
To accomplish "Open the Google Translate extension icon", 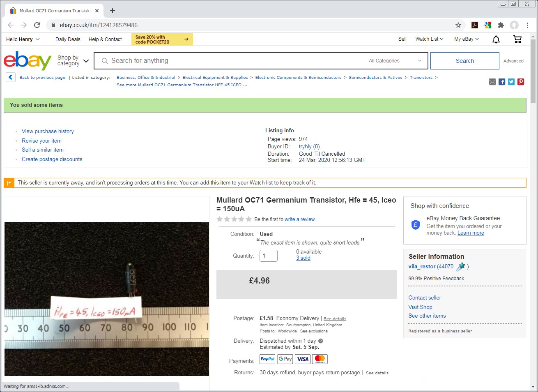I will (x=488, y=25).
